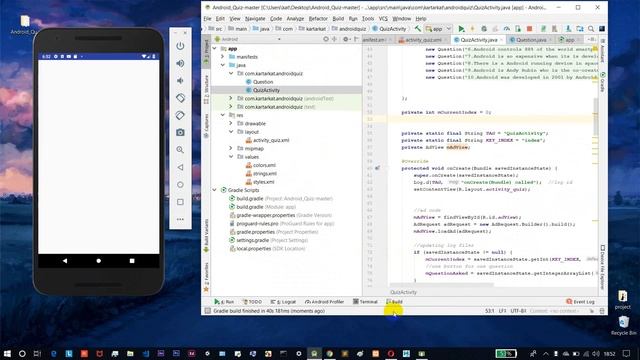Viewport: 640px width, 360px height.
Task: Open the Event Log
Action: [580, 302]
